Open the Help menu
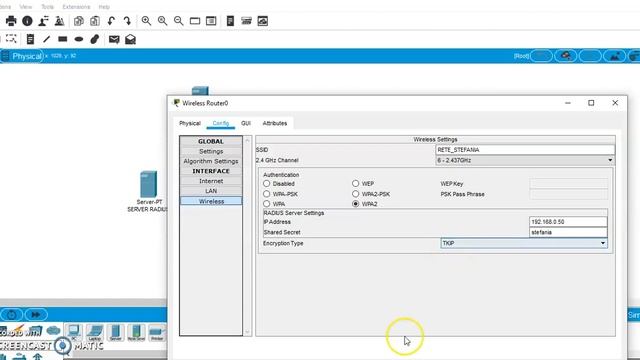The width and height of the screenshot is (640, 360). [x=104, y=7]
